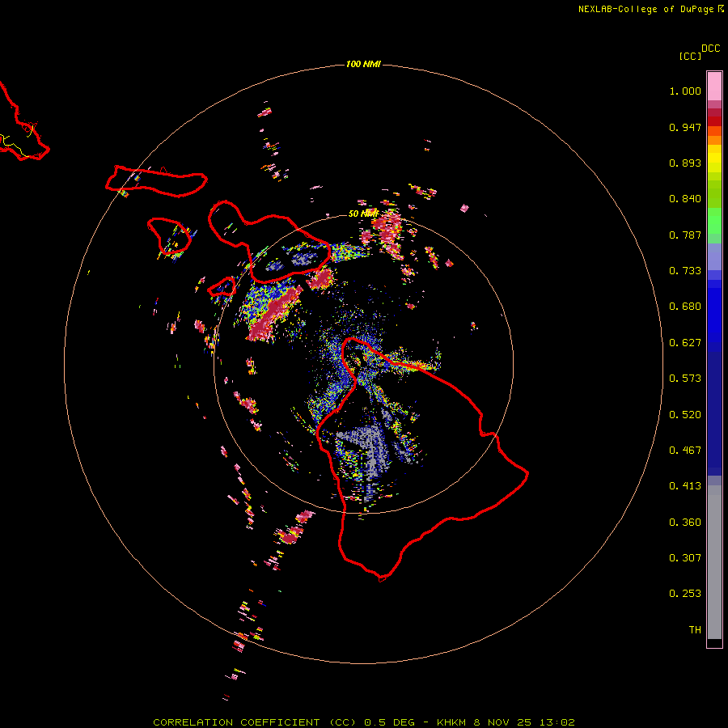The width and height of the screenshot is (728, 728).
Task: Click the 0.840 color scale value
Action: [685, 199]
